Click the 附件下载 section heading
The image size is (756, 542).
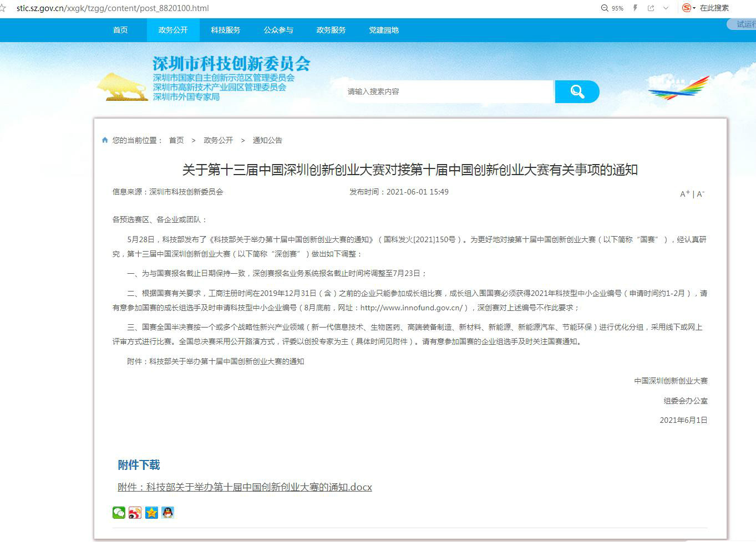pos(139,465)
